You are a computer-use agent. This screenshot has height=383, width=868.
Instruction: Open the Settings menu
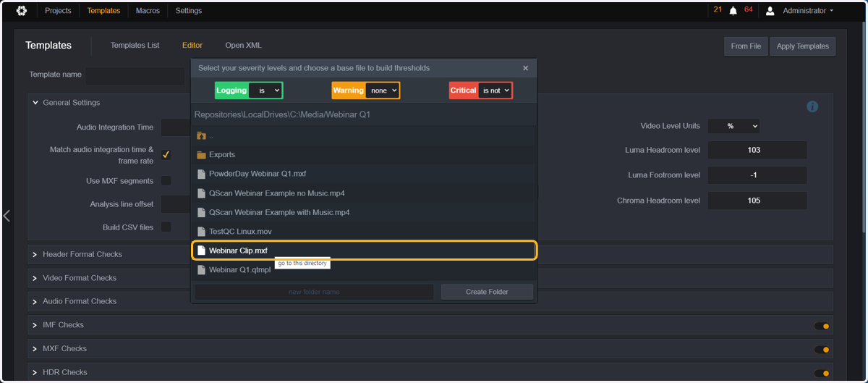tap(189, 11)
